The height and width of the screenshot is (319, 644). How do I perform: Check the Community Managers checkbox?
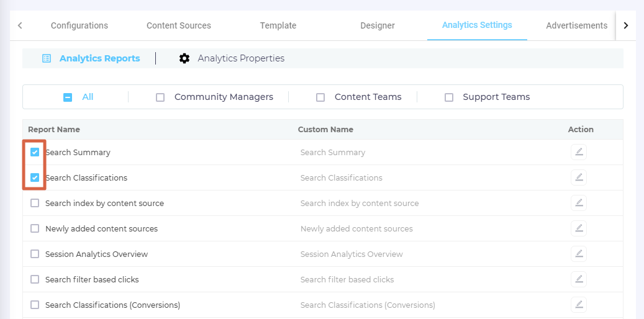[160, 97]
